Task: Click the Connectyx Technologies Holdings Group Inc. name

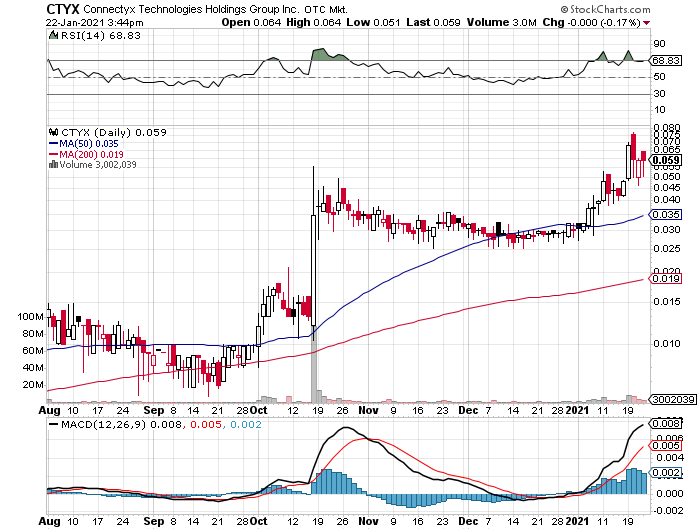Action: [x=191, y=9]
